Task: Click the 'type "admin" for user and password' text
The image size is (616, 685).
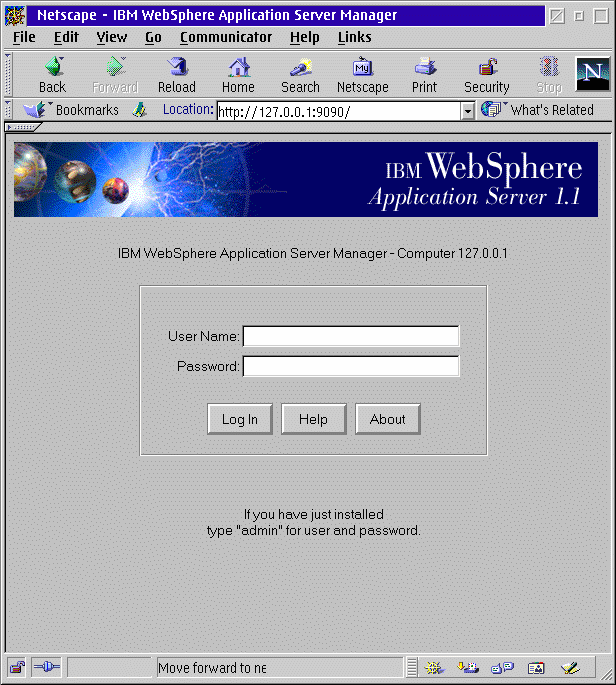Action: coord(314,530)
